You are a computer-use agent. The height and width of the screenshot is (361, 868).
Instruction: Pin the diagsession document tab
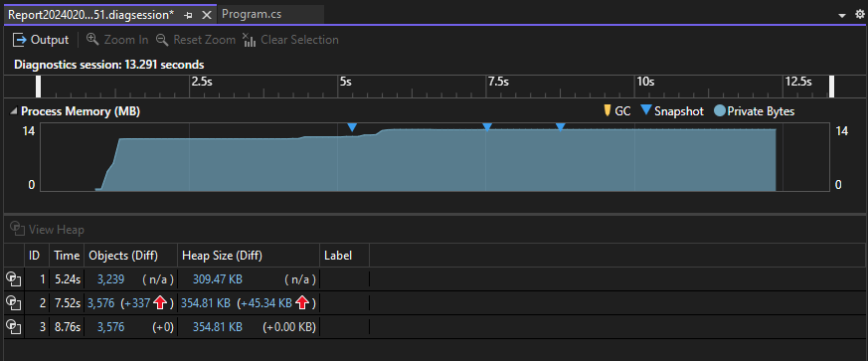click(x=188, y=16)
